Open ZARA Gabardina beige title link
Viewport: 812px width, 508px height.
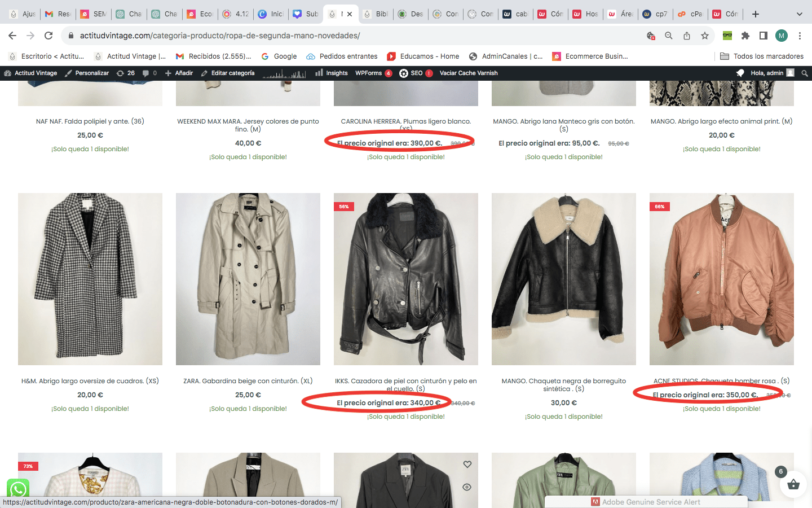[x=248, y=381]
